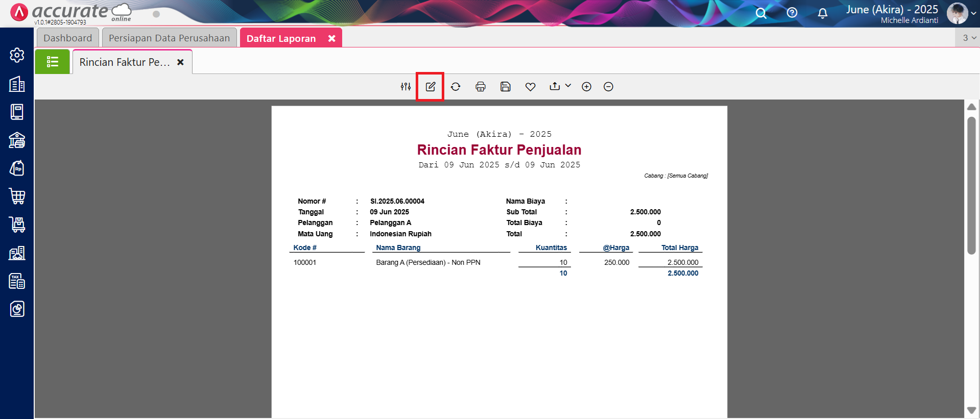Viewport: 980px width, 419px height.
Task: Zoom out the report with minus icon
Action: [608, 87]
